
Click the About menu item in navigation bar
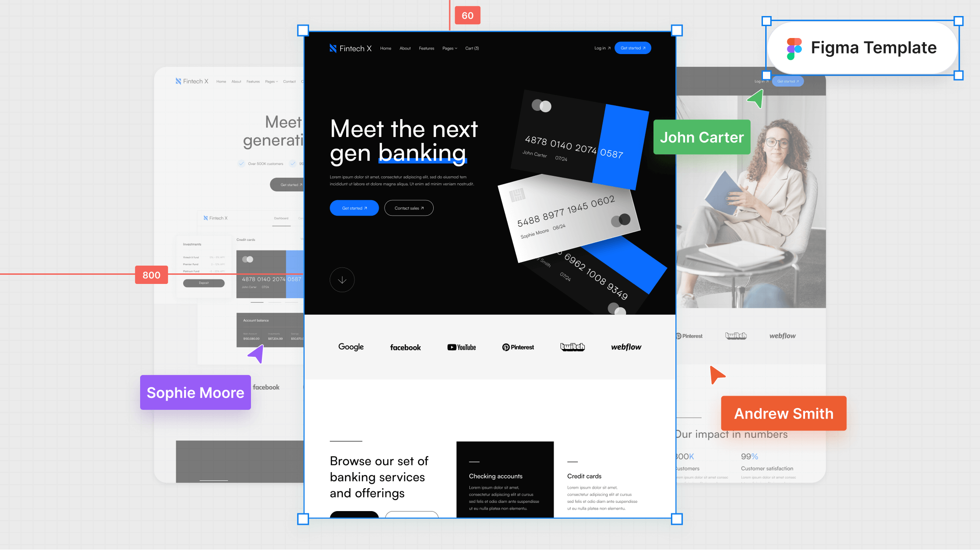pos(404,48)
